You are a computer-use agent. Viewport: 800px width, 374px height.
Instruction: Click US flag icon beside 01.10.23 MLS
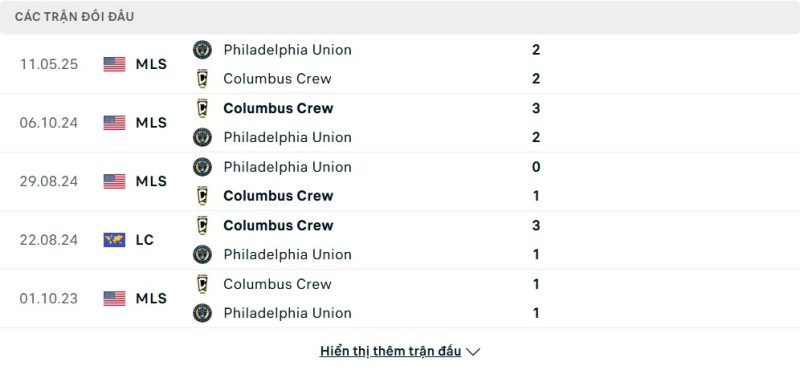[x=114, y=298]
